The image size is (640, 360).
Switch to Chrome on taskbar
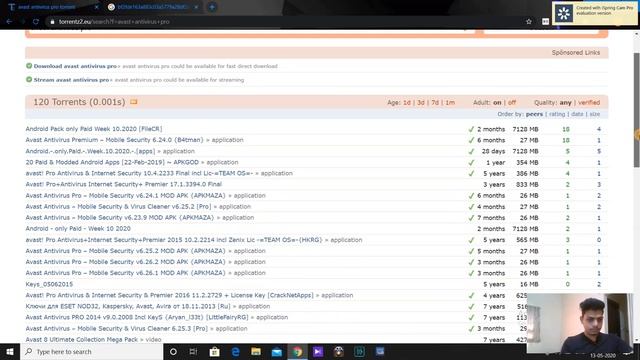point(298,351)
